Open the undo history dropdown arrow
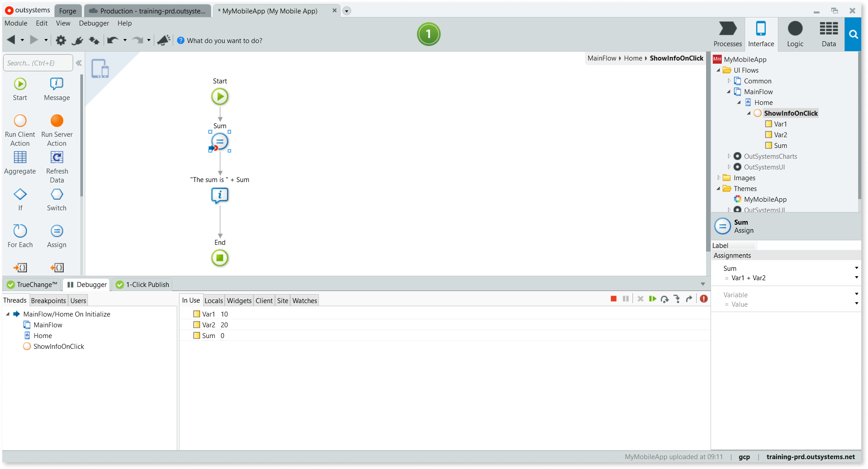 click(125, 40)
